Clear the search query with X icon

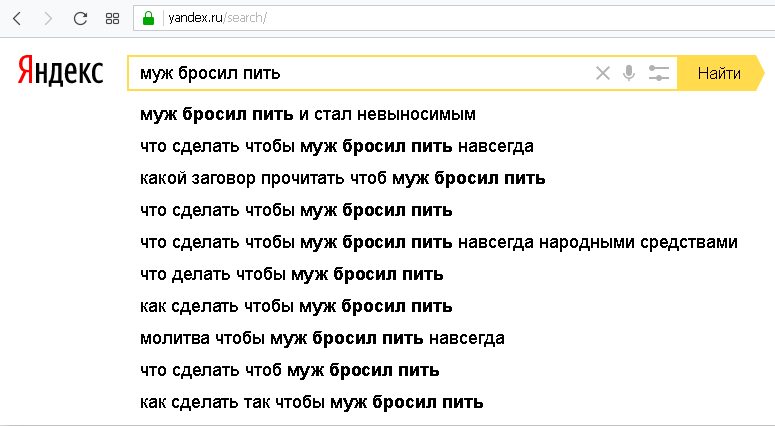click(603, 73)
